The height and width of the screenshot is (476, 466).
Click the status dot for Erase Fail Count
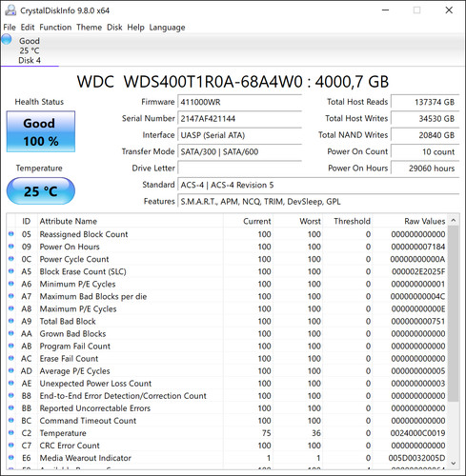11,358
